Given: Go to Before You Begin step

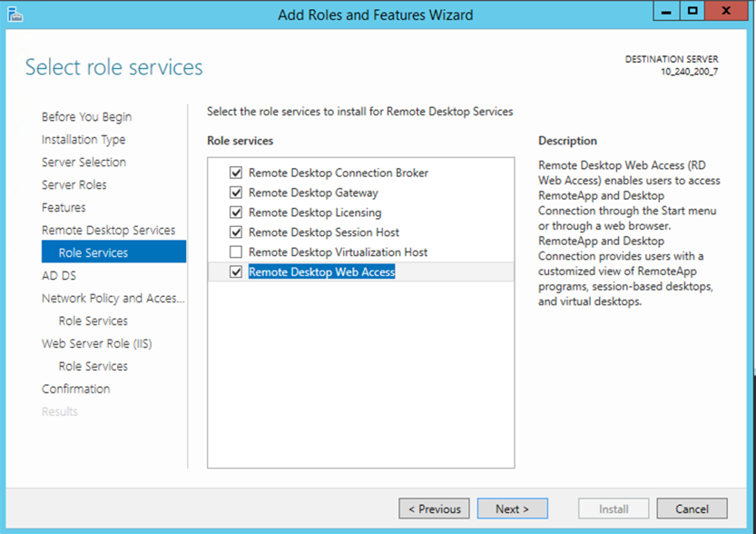Looking at the screenshot, I should 86,117.
